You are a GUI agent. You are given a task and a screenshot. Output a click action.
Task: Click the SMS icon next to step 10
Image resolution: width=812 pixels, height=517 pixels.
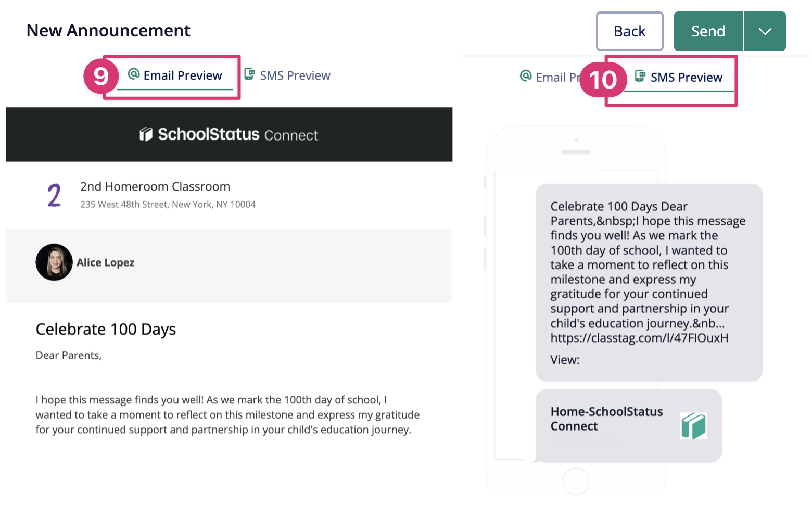pos(640,76)
